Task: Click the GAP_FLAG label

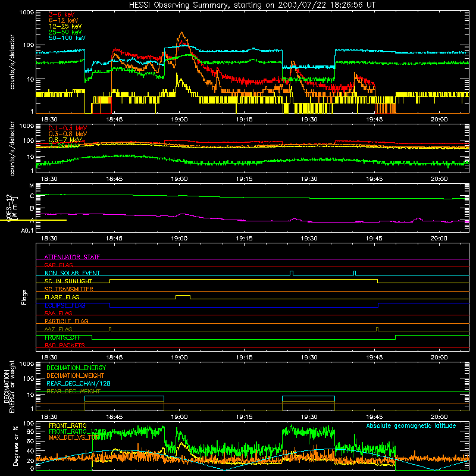Action: tap(58, 265)
